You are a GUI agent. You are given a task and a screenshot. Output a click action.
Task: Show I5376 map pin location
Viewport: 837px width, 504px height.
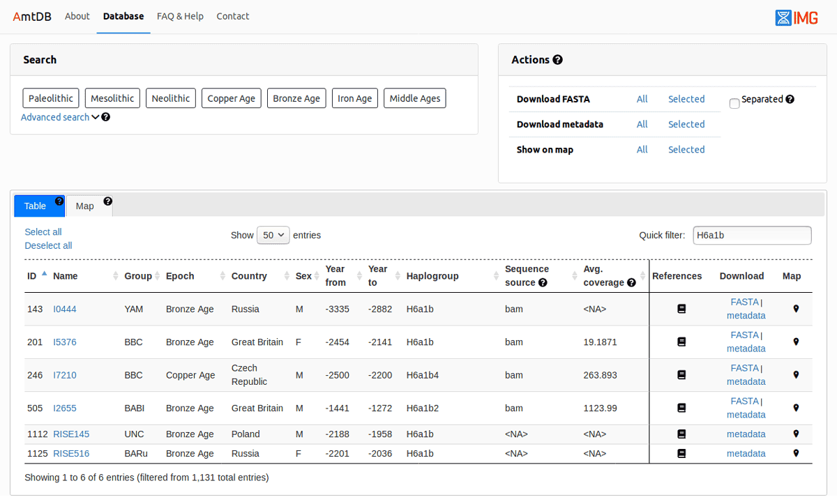coord(796,342)
